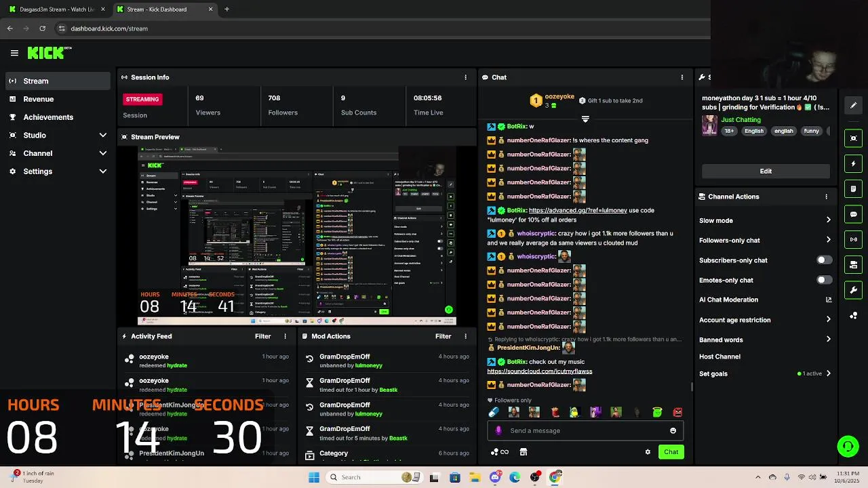Viewport: 868px width, 488px height.
Task: Open AI Chat Moderation external link icon
Action: 829,300
